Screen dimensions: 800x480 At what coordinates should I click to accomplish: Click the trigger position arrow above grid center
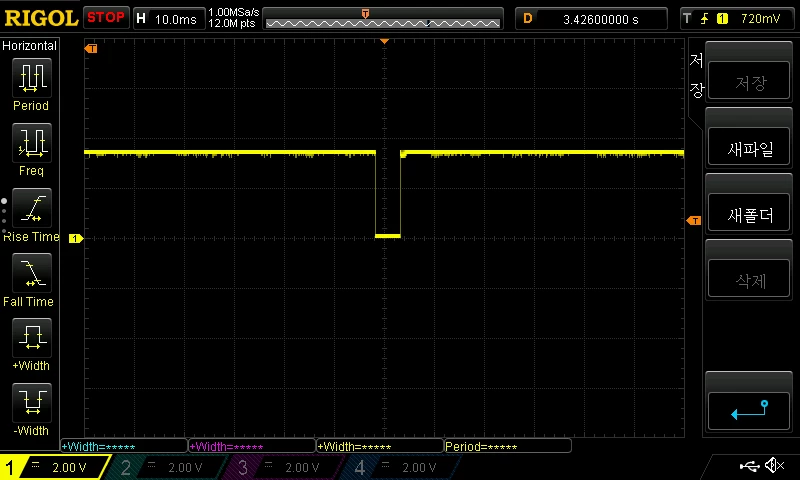click(x=384, y=41)
